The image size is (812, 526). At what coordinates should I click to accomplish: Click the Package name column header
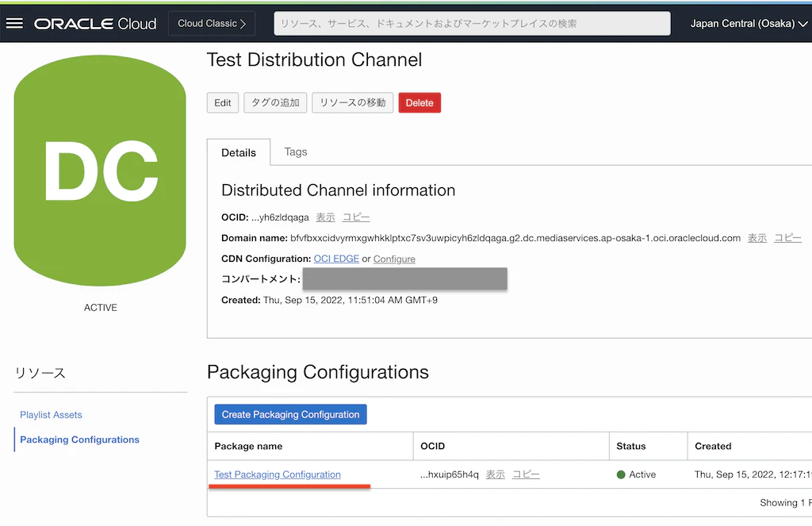(248, 446)
